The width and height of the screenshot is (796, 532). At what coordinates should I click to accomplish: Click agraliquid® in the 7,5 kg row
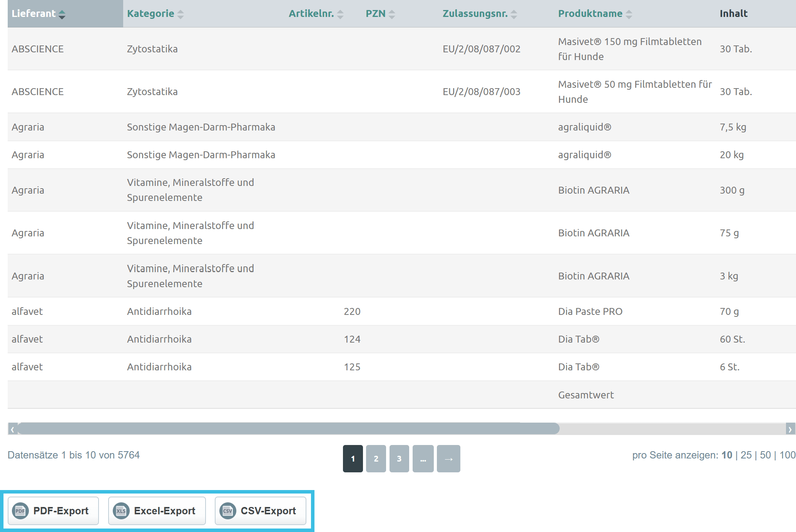[x=585, y=127]
